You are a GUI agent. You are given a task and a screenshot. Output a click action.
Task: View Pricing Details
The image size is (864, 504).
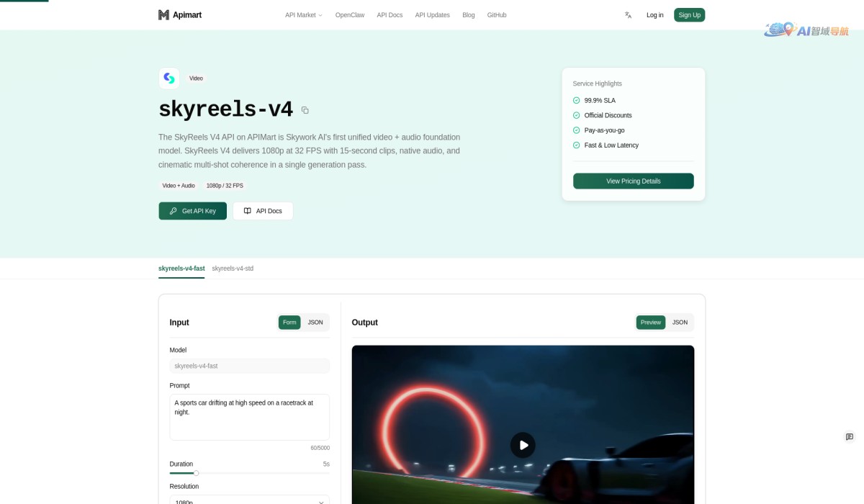(x=634, y=181)
